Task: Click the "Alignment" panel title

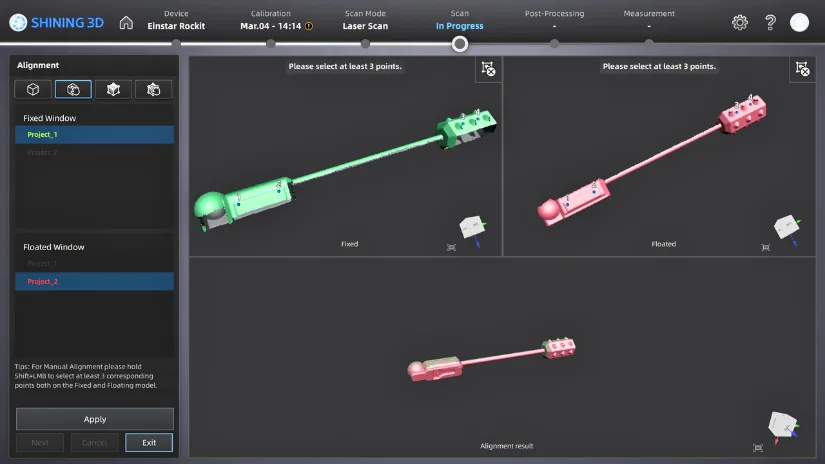Action: point(38,65)
